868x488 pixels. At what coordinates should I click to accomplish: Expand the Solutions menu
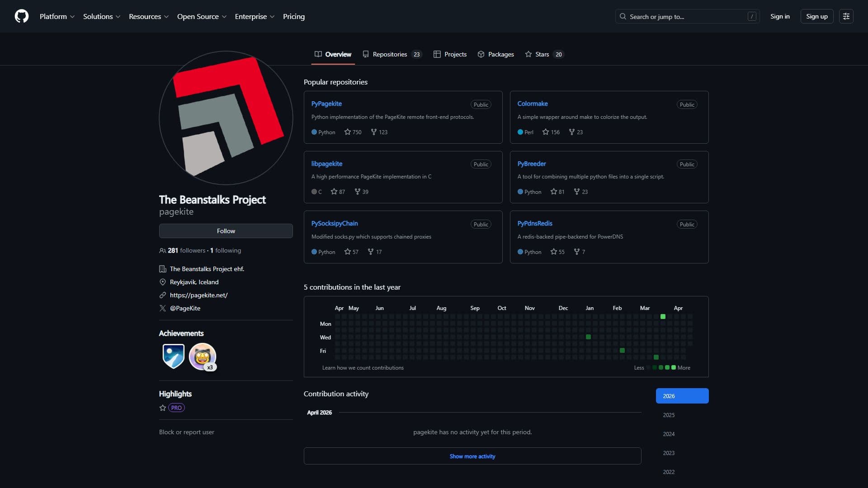click(x=102, y=16)
